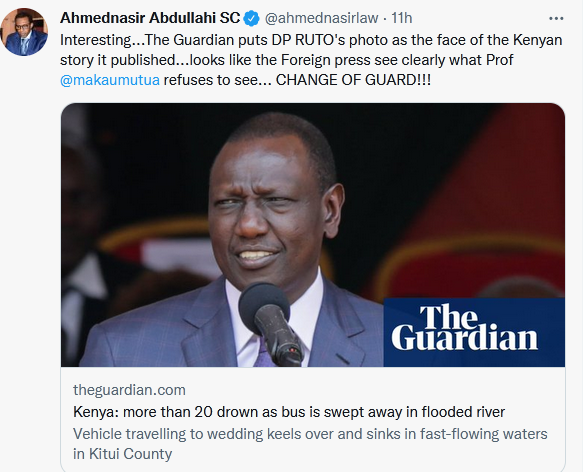Screen dimensions: 586x472
Task: Click tweet line starting 'story it published'
Action: pyautogui.click(x=287, y=60)
